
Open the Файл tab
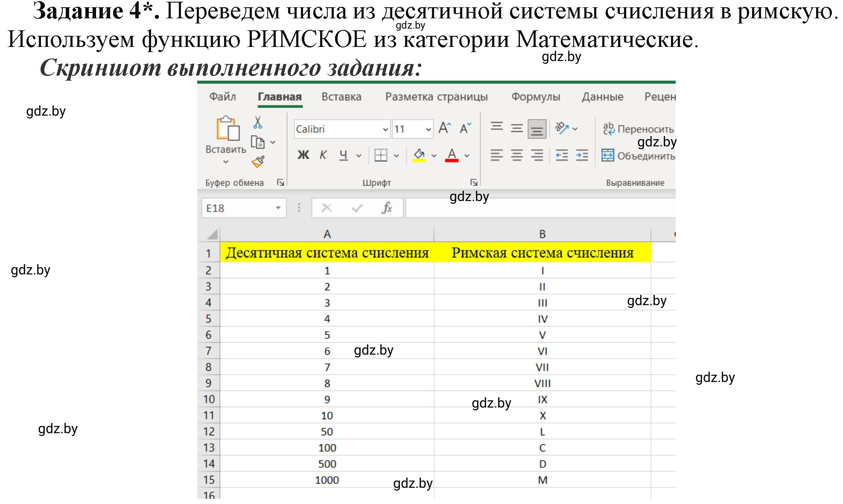[x=222, y=96]
